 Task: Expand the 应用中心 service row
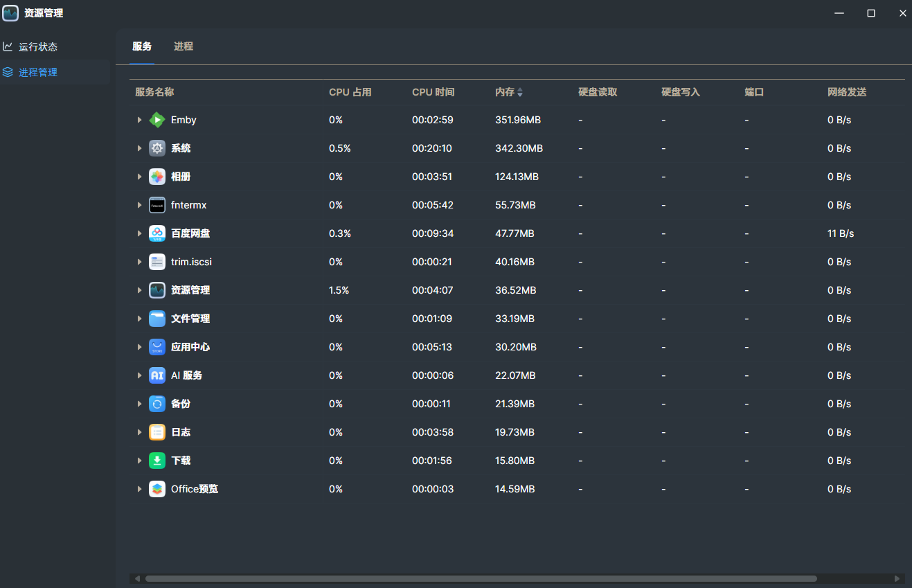click(139, 347)
